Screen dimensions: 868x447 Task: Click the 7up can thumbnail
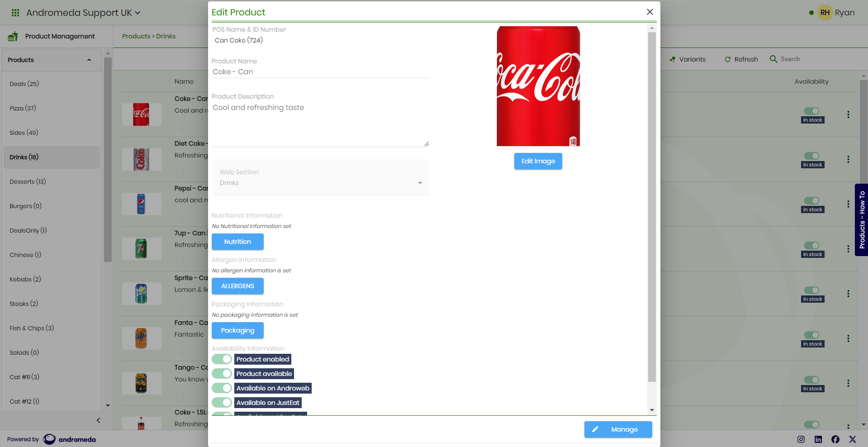coord(141,249)
